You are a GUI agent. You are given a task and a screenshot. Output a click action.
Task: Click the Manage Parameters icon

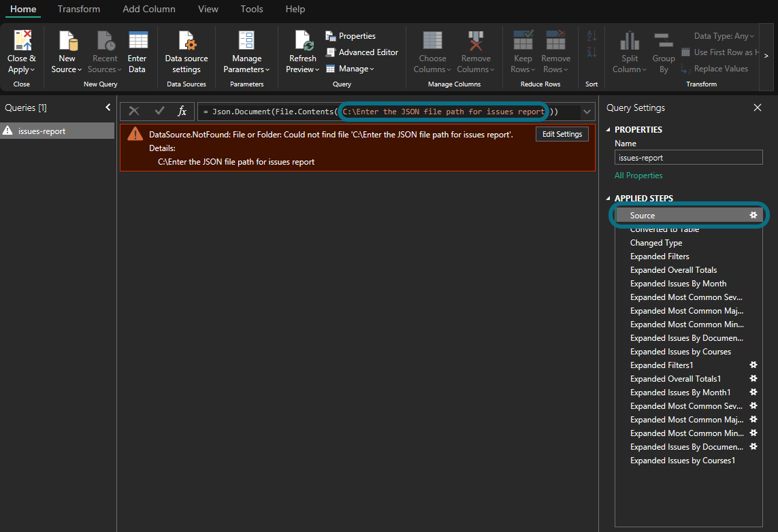[x=246, y=40]
